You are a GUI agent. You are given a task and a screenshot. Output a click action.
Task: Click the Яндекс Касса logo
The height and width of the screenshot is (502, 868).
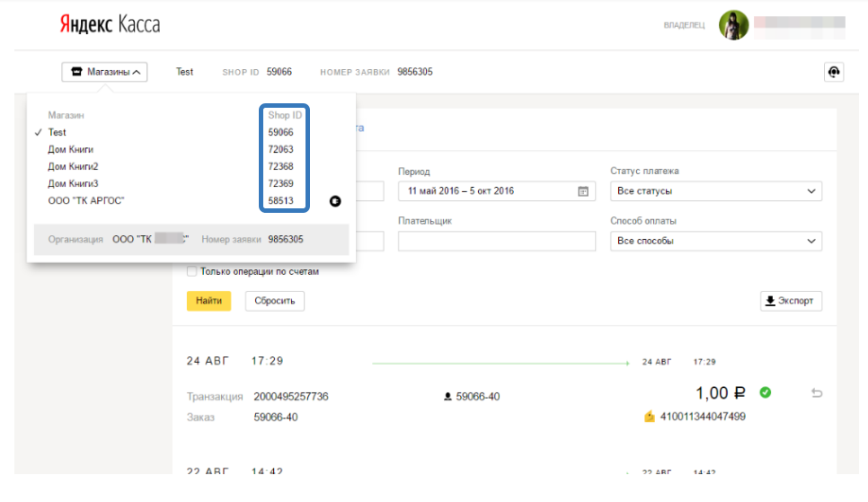click(x=110, y=24)
